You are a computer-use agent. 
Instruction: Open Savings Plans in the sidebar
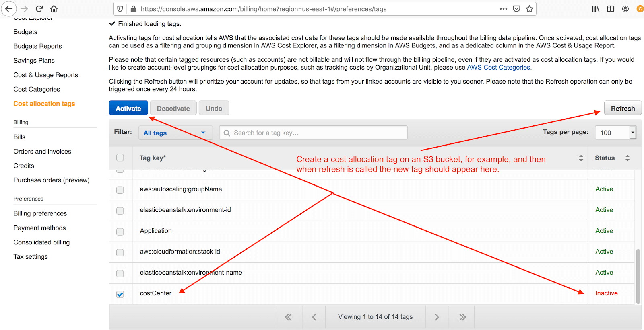pyautogui.click(x=34, y=61)
